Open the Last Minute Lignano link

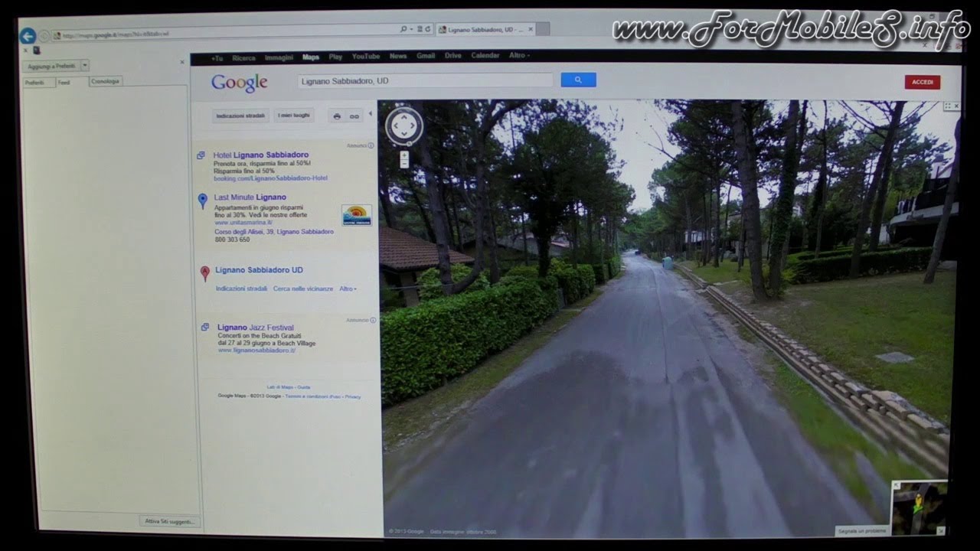click(x=250, y=197)
